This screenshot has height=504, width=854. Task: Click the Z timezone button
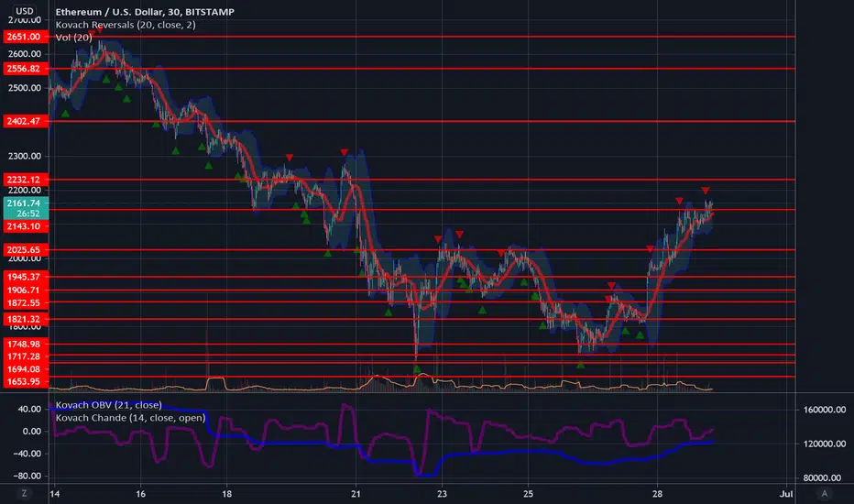(x=24, y=493)
